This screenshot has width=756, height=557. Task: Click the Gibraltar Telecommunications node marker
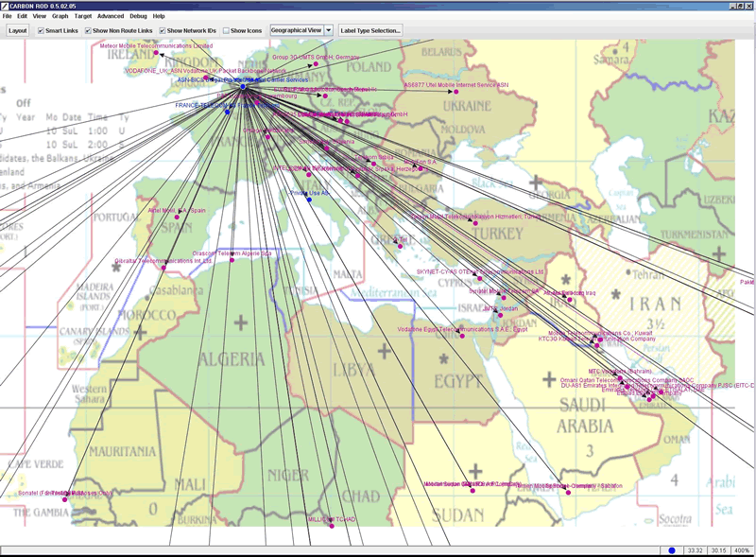coord(163,268)
